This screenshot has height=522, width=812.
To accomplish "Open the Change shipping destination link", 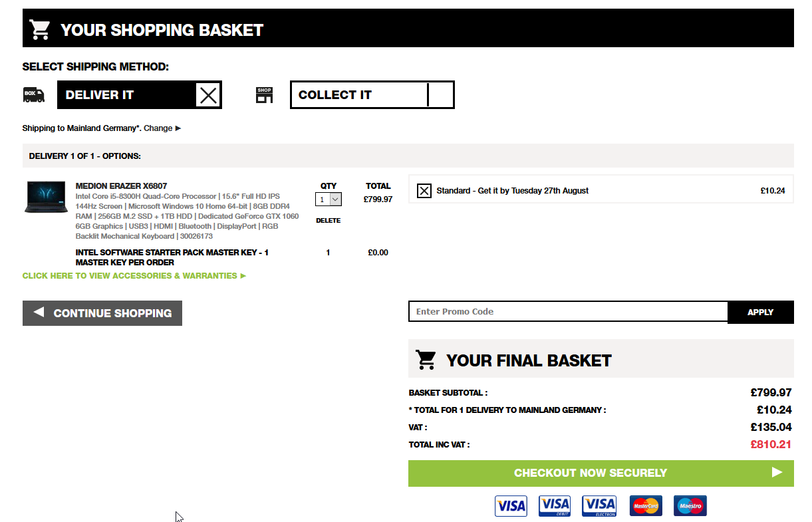I will click(162, 128).
